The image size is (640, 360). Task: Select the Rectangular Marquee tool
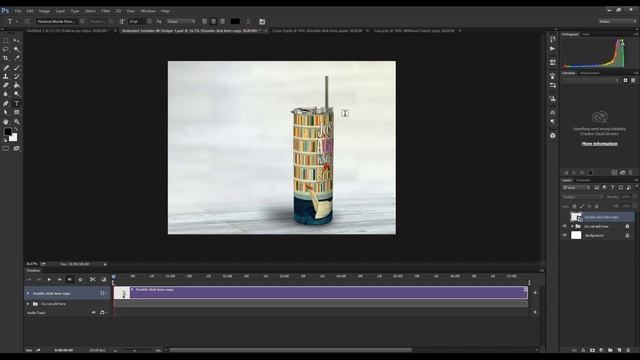[6, 40]
